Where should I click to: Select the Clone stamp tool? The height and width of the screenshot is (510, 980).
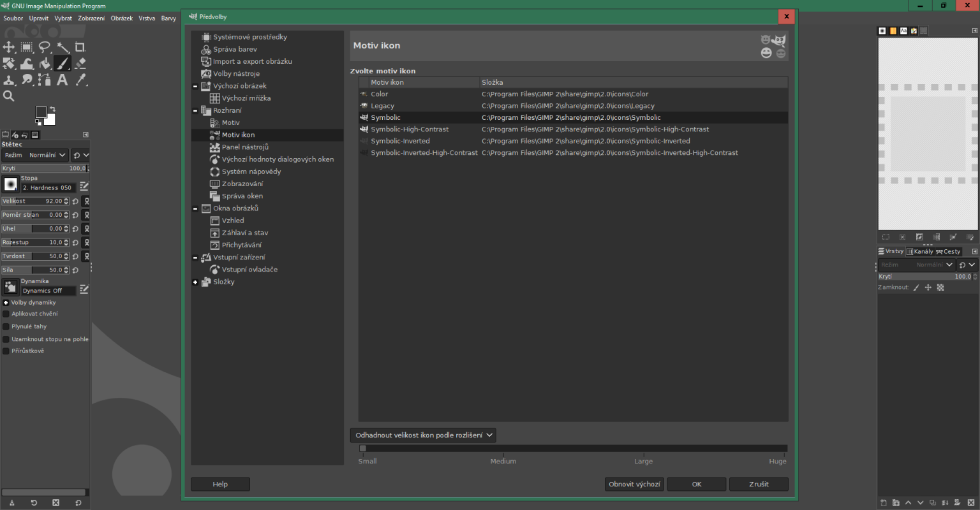(9, 80)
